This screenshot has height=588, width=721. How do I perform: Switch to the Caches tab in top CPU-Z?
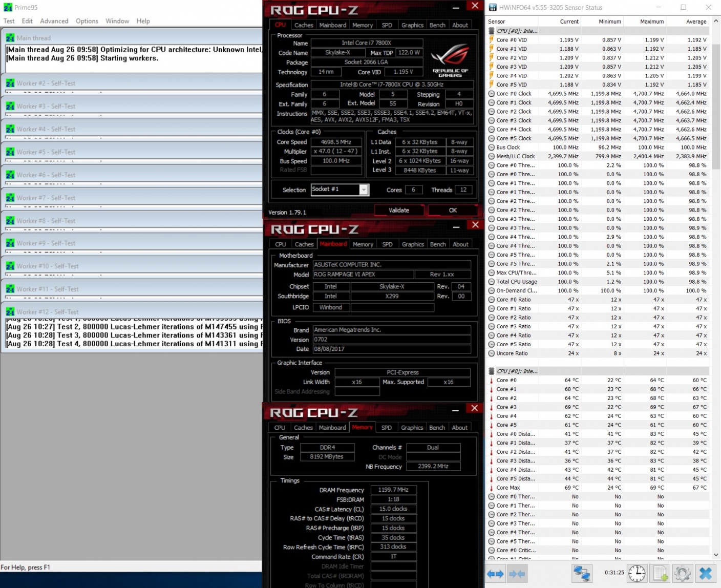tap(304, 25)
